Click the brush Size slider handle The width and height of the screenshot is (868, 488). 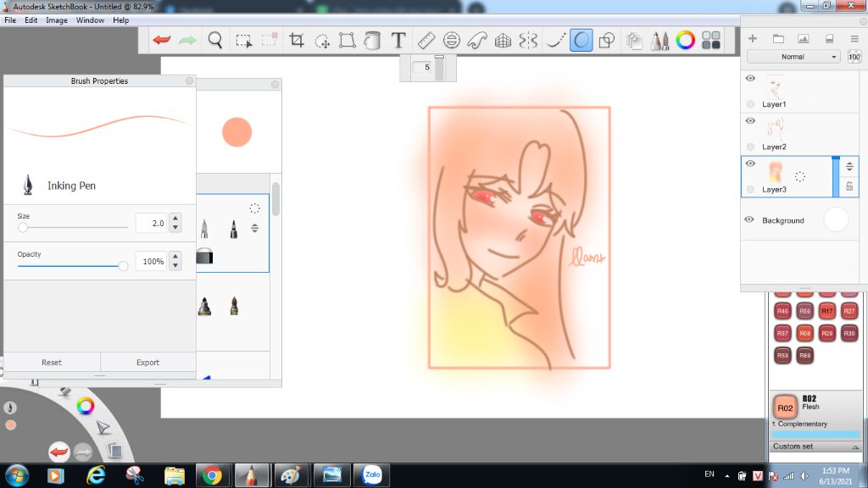[23, 227]
